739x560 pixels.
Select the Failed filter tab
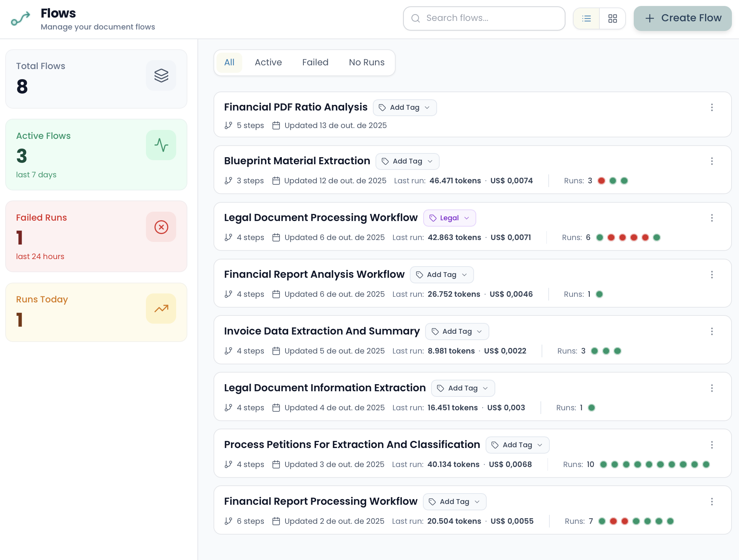[315, 62]
